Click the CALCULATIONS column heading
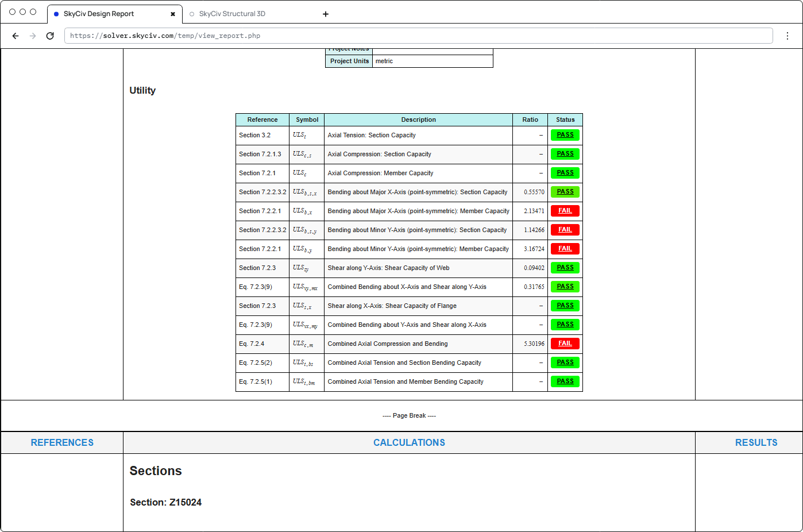 [409, 442]
